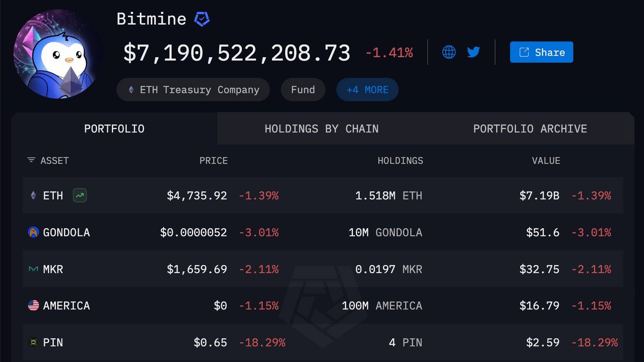This screenshot has height=362, width=644.
Task: Switch to the HOLDINGS BY CHAIN tab
Action: click(x=322, y=128)
